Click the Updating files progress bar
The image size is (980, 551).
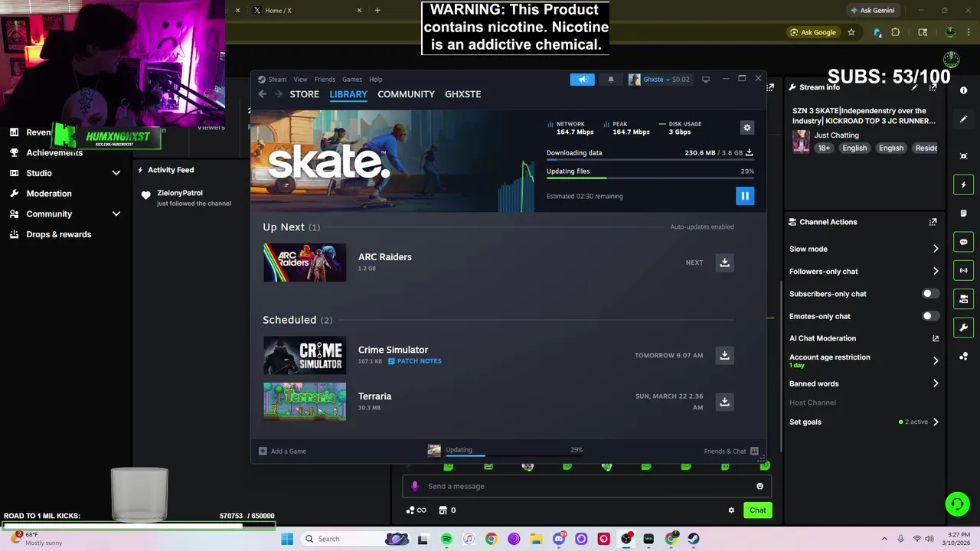[x=650, y=178]
